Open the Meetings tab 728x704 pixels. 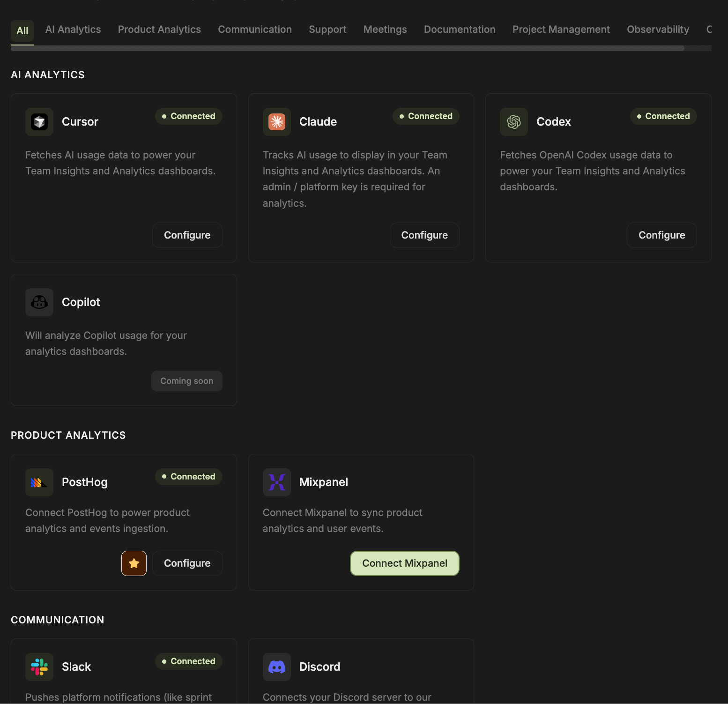pyautogui.click(x=385, y=30)
